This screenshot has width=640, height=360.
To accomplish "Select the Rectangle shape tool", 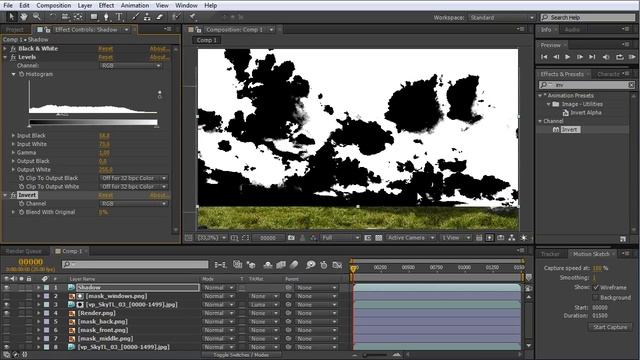I will click(94, 17).
